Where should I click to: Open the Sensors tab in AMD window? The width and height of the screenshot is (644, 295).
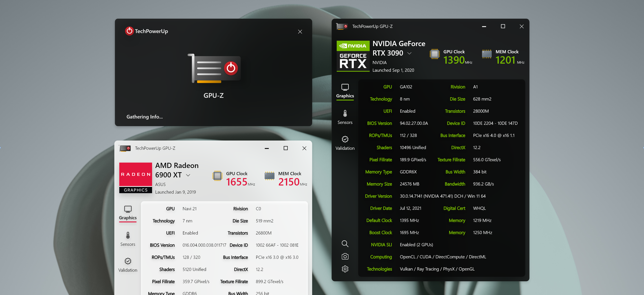pyautogui.click(x=128, y=239)
